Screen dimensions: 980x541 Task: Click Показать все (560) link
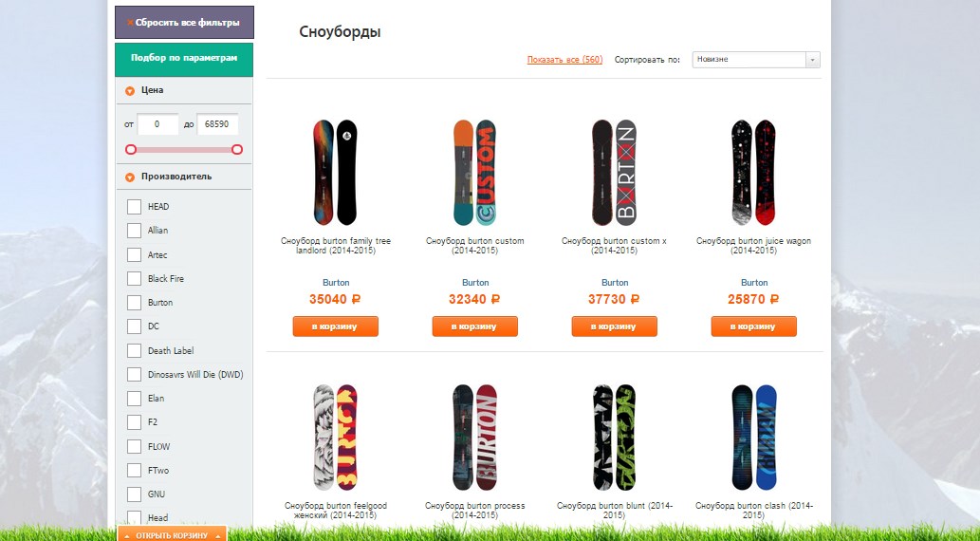coord(565,60)
